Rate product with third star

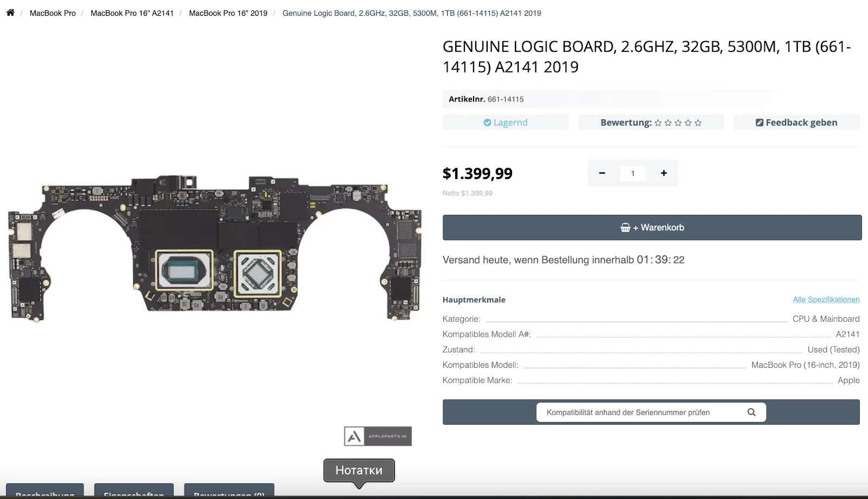click(x=678, y=123)
